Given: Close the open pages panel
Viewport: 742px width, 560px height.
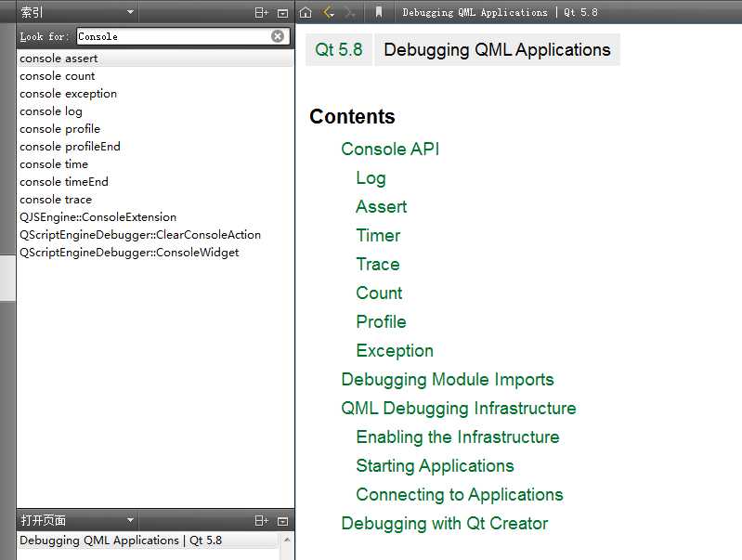Looking at the screenshot, I should click(x=282, y=521).
